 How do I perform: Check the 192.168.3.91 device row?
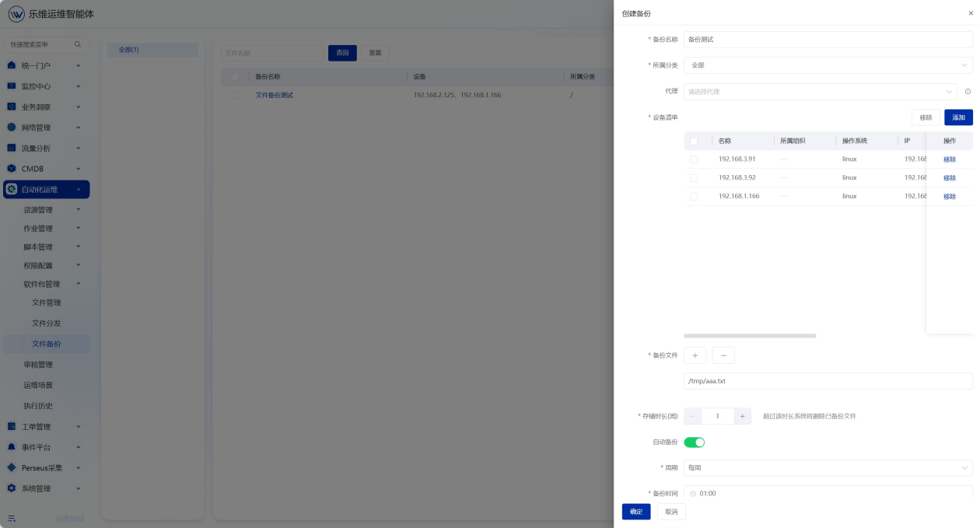pos(694,159)
